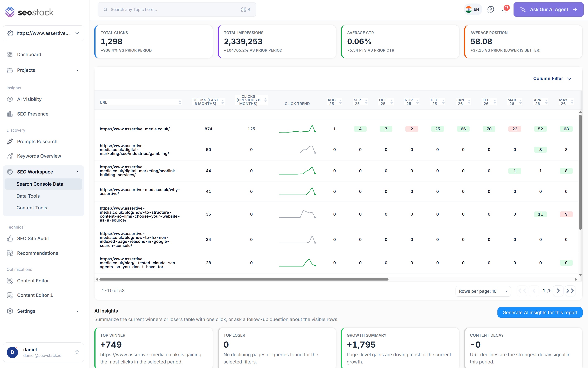This screenshot has width=588, height=368.
Task: Focus the Search any Topic field
Action: point(177,9)
